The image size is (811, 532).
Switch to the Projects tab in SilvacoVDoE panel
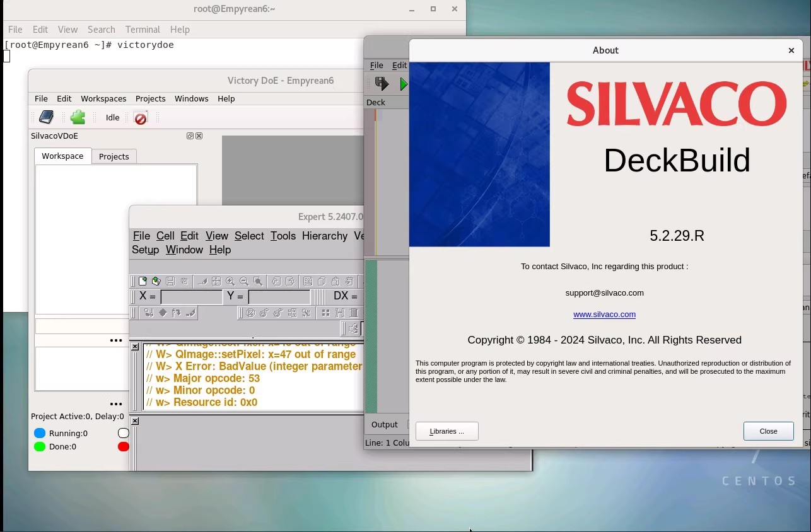114,156
